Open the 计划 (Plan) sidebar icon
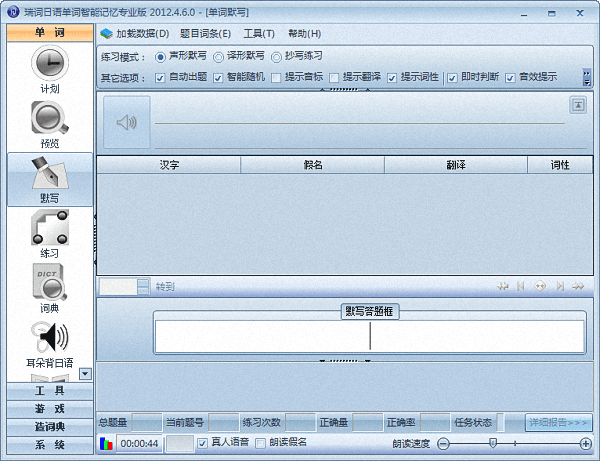 point(48,65)
